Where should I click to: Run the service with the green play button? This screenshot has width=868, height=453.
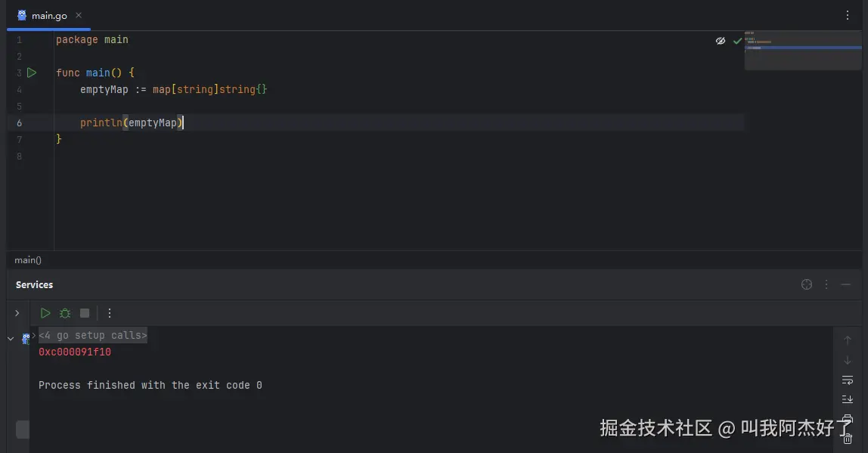(x=45, y=313)
